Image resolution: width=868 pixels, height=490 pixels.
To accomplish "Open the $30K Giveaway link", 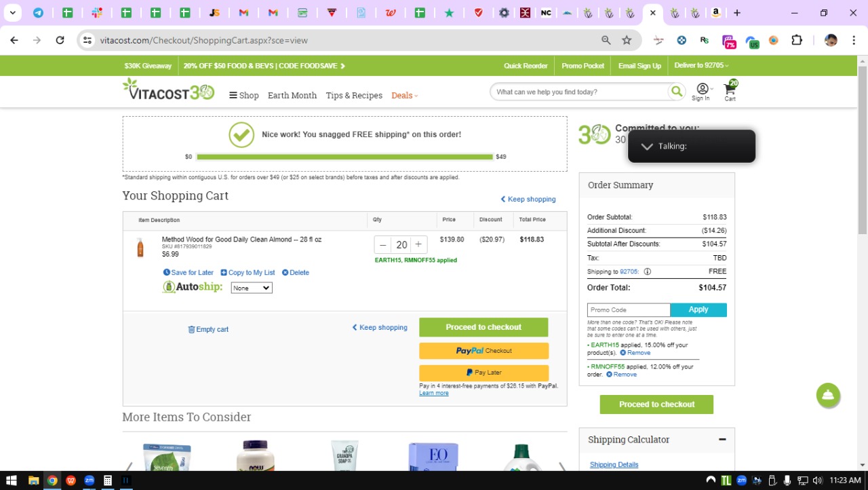I will point(148,66).
